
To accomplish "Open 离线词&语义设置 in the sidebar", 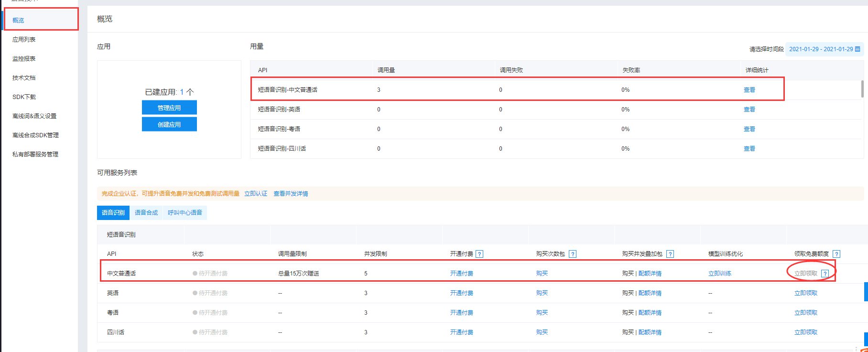I will coord(34,116).
